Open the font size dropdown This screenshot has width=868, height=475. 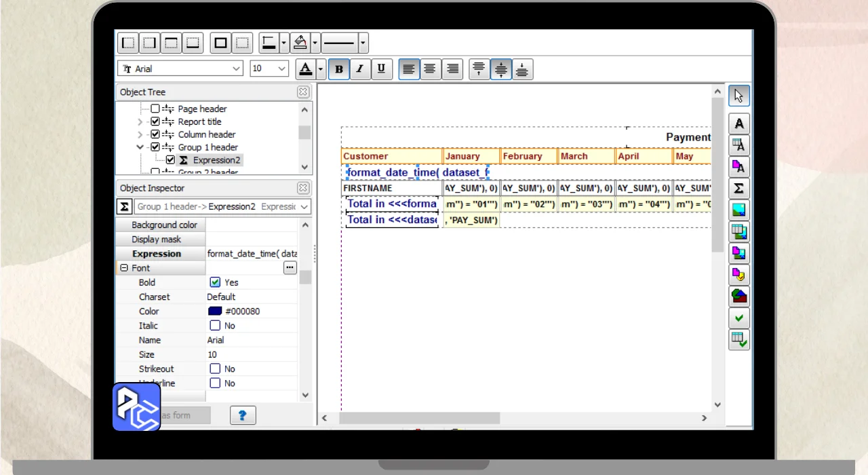click(281, 69)
